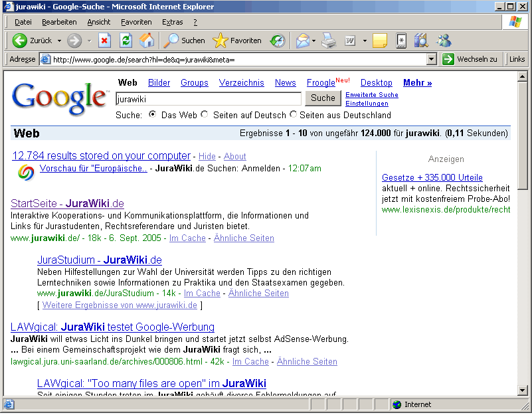Screen dimensions: 532x415
Task: Open the Zurück back history dropdown arrow
Action: (59, 41)
